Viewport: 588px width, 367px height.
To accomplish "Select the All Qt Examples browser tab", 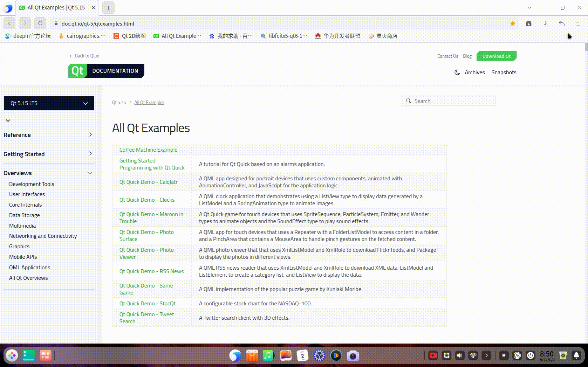I will 57,8.
